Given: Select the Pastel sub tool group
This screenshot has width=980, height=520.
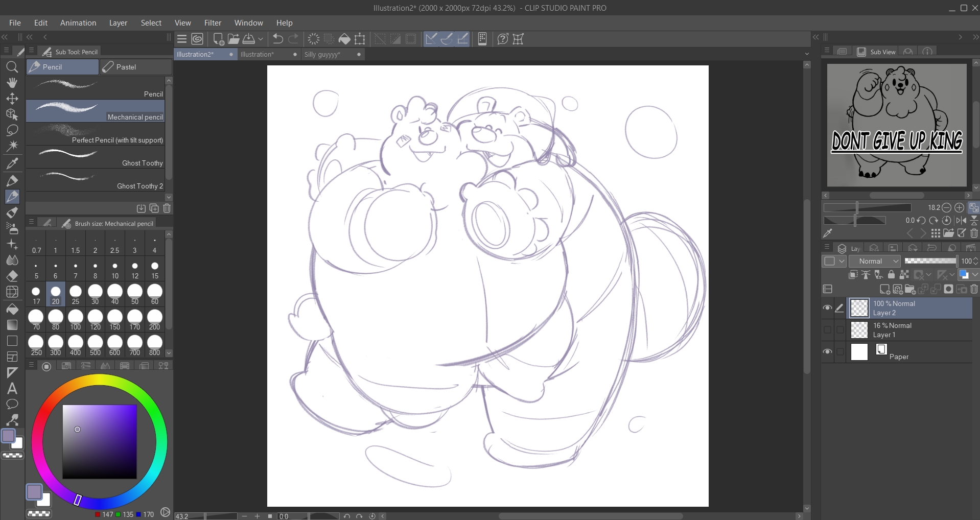Looking at the screenshot, I should 136,67.
